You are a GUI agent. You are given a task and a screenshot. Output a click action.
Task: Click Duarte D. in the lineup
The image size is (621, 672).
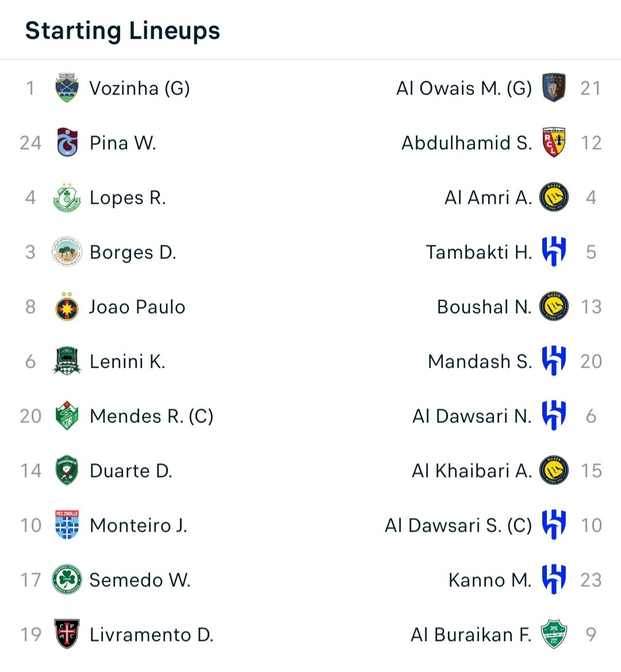pos(131,471)
